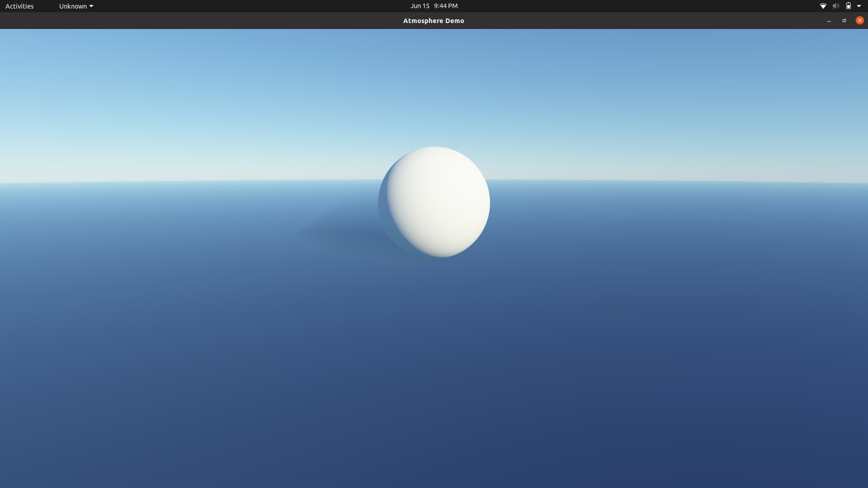Click the arrow beside Unknown

(91, 6)
